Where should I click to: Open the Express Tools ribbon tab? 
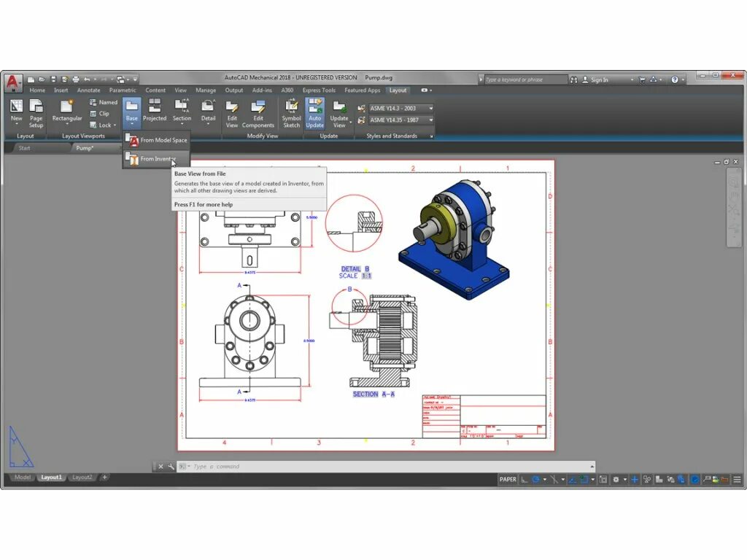(x=319, y=90)
